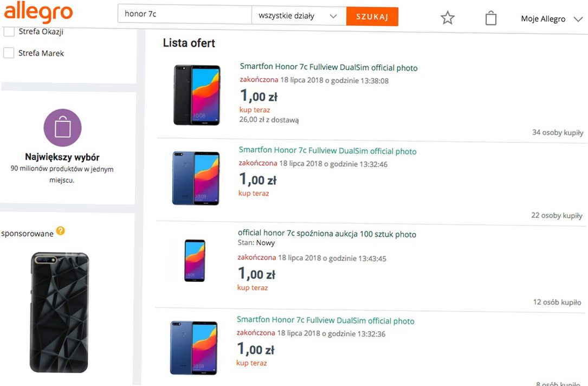Open favorites via the star icon

447,17
